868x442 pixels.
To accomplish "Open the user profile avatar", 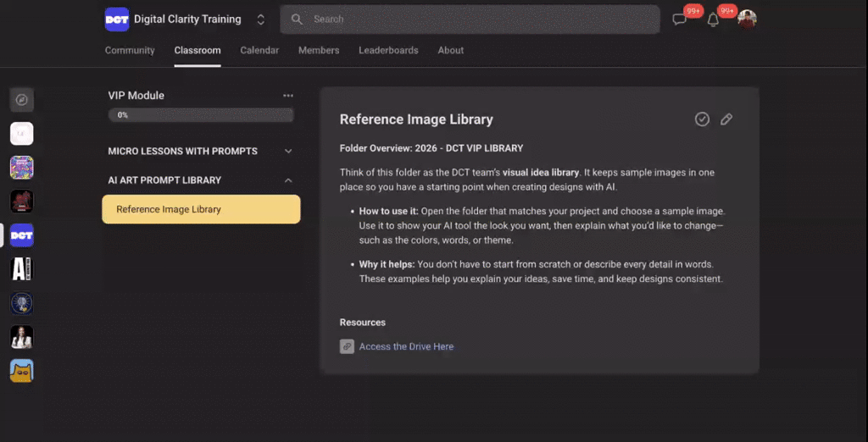I will [x=748, y=19].
